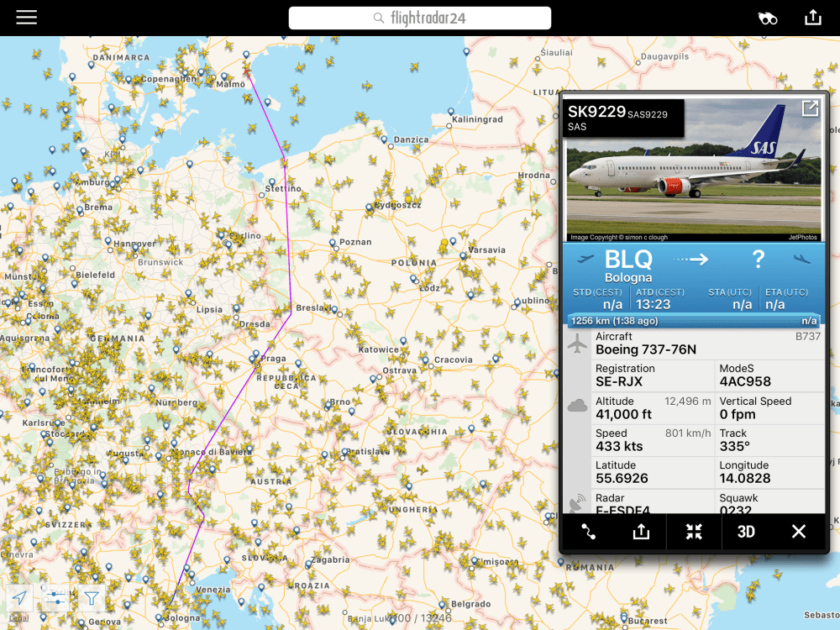The width and height of the screenshot is (840, 630).
Task: Show flight route icon in panel
Action: (x=588, y=532)
